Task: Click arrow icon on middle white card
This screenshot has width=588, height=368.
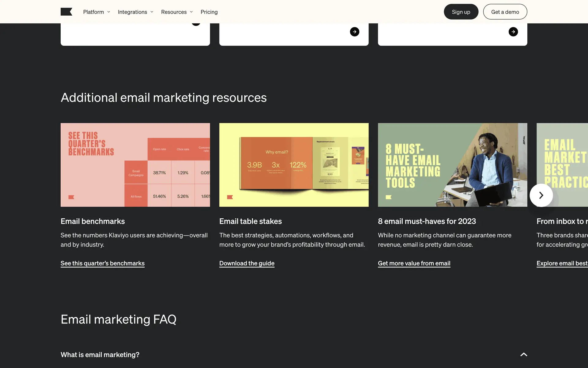Action: tap(354, 32)
